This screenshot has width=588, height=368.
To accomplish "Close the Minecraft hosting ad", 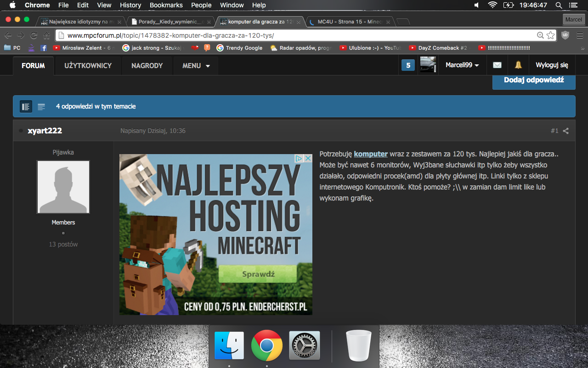I will click(x=308, y=158).
